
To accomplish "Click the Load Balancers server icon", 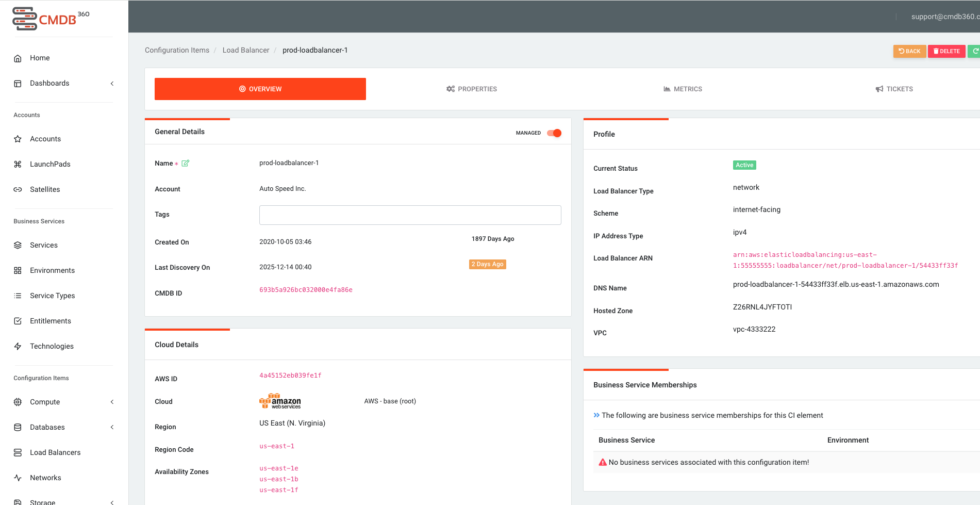I will (x=18, y=453).
